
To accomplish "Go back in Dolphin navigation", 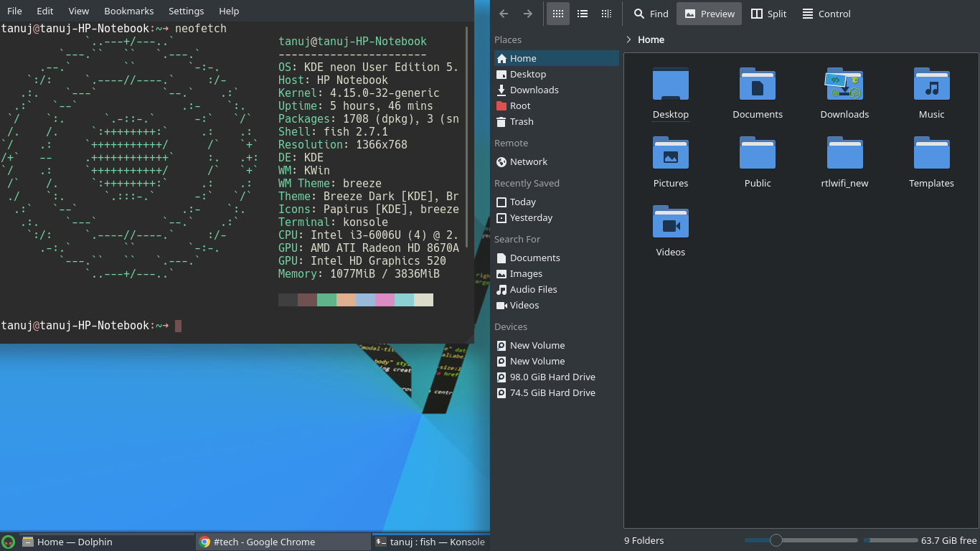I will (504, 14).
